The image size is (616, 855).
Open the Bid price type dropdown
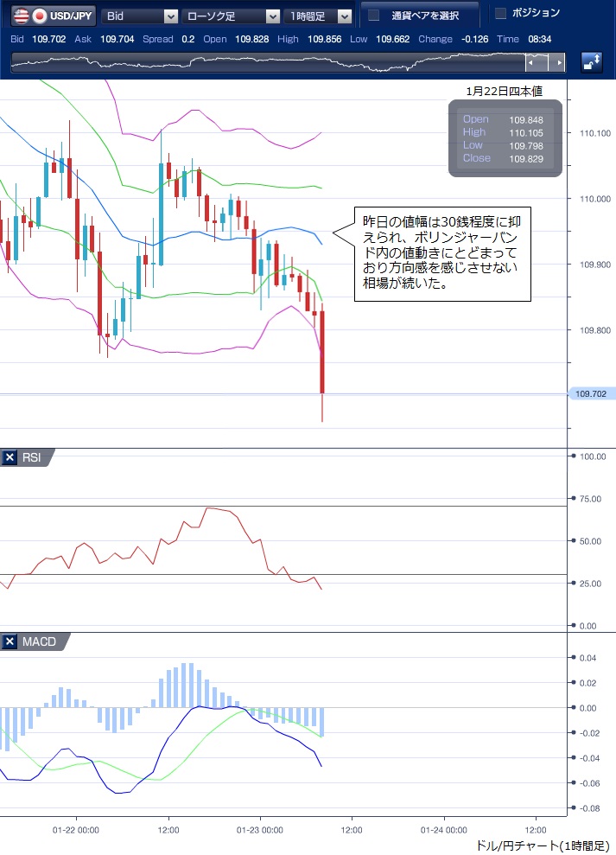click(x=140, y=16)
